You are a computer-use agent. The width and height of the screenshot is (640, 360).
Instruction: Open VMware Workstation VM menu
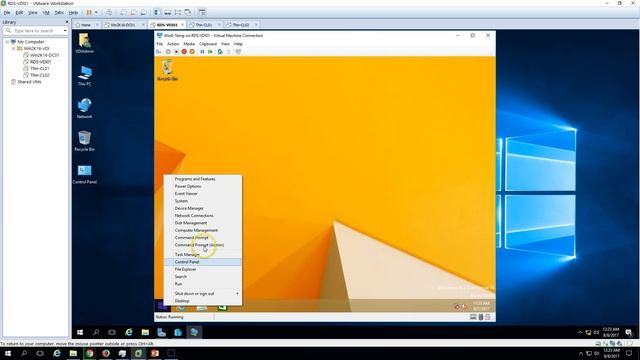click(46, 13)
